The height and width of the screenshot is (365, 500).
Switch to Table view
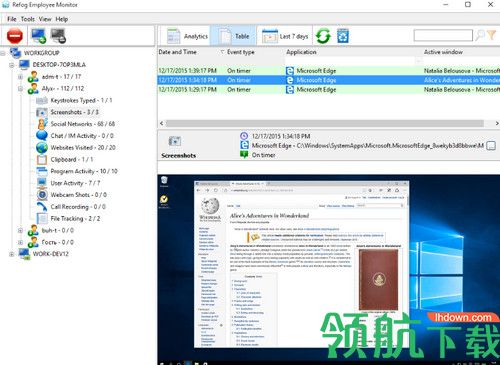[x=233, y=36]
